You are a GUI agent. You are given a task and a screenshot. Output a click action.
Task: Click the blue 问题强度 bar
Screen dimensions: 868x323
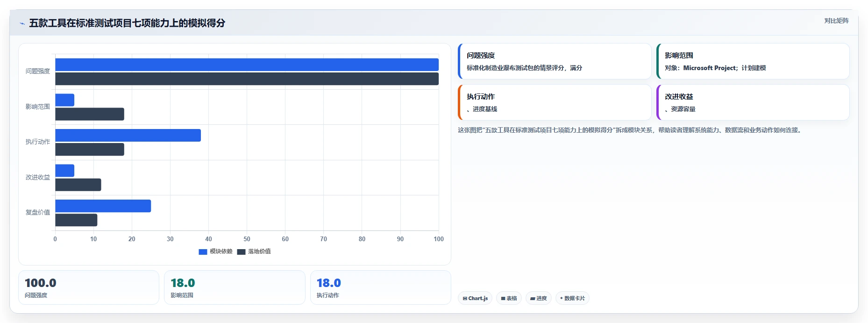247,65
